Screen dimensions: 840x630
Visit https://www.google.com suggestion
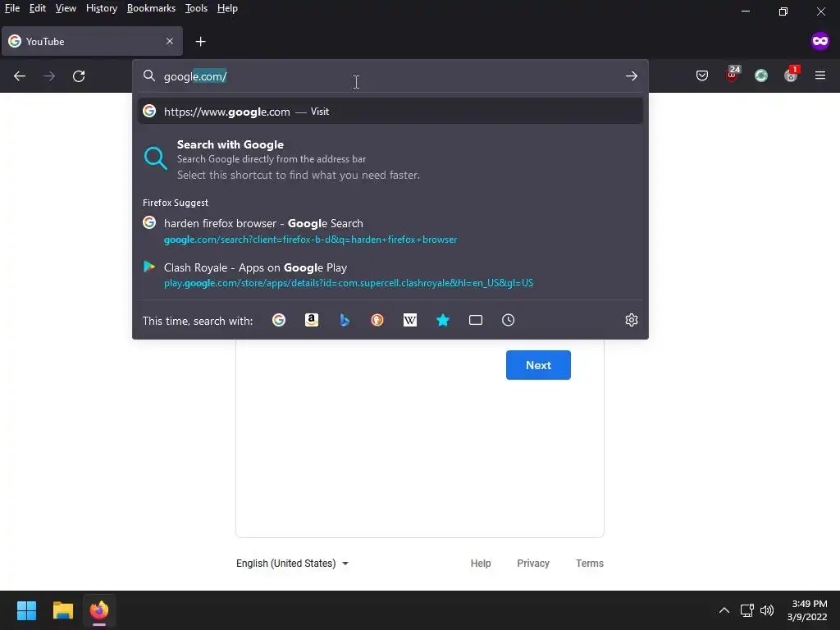(x=390, y=112)
